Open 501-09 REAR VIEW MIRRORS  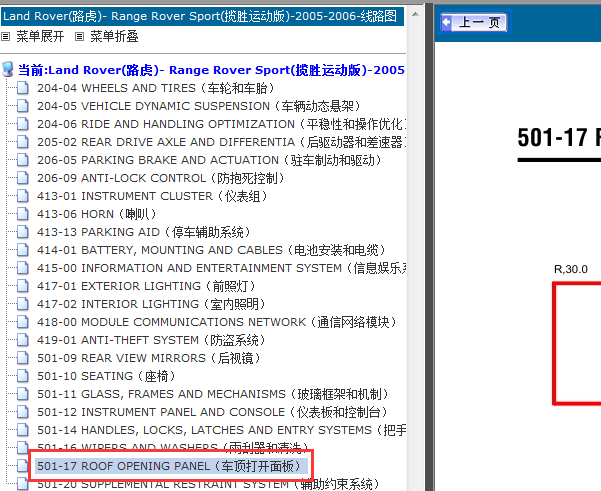[149, 358]
